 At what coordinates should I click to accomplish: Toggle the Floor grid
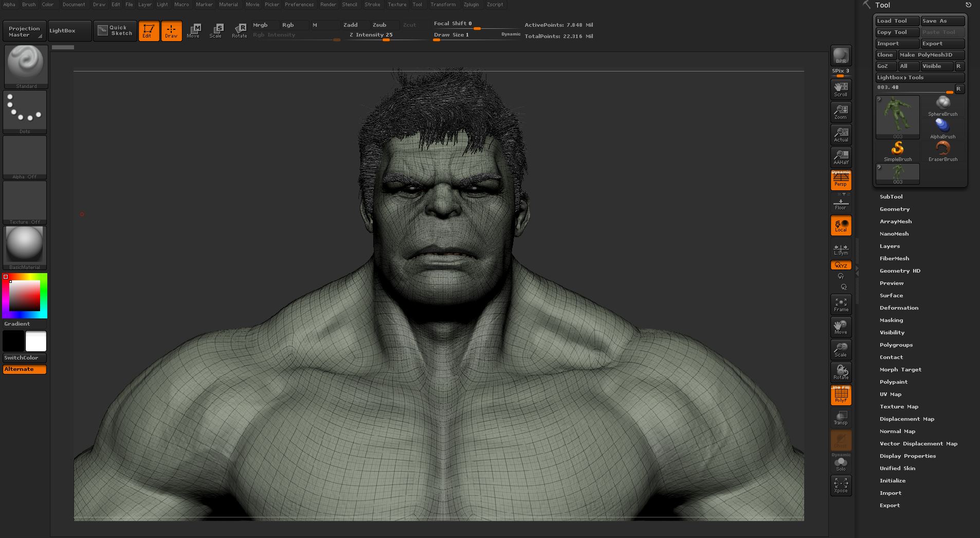[841, 203]
